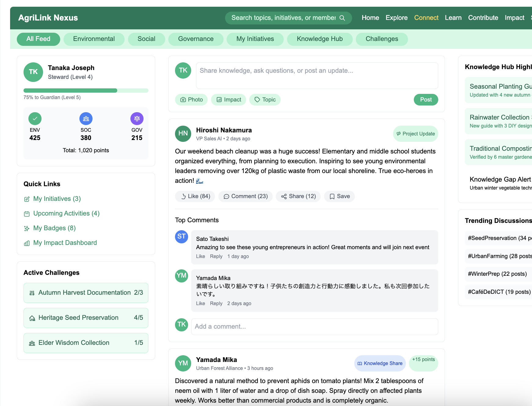Viewport: 532px width, 406px height.
Task: Click the green ENV checkmark icon
Action: pyautogui.click(x=35, y=119)
